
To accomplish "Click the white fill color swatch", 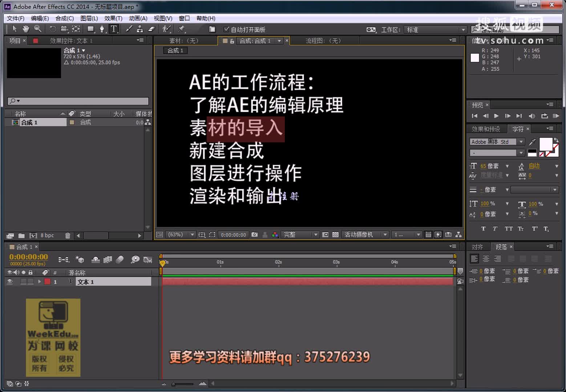I will click(x=546, y=144).
